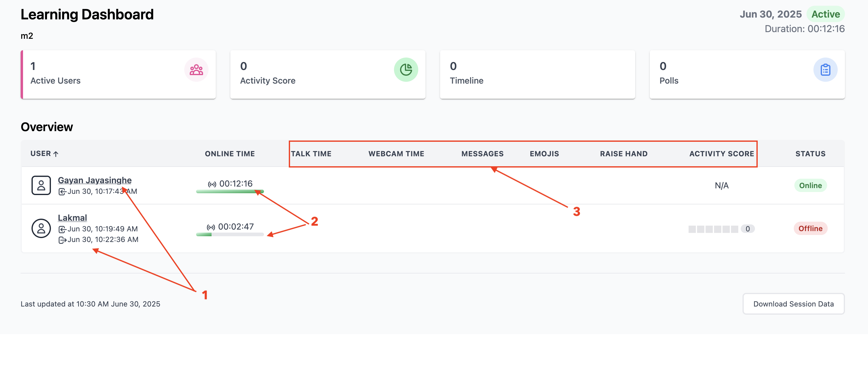
Task: Sort by ACTIVITY SCORE column header
Action: (x=721, y=154)
